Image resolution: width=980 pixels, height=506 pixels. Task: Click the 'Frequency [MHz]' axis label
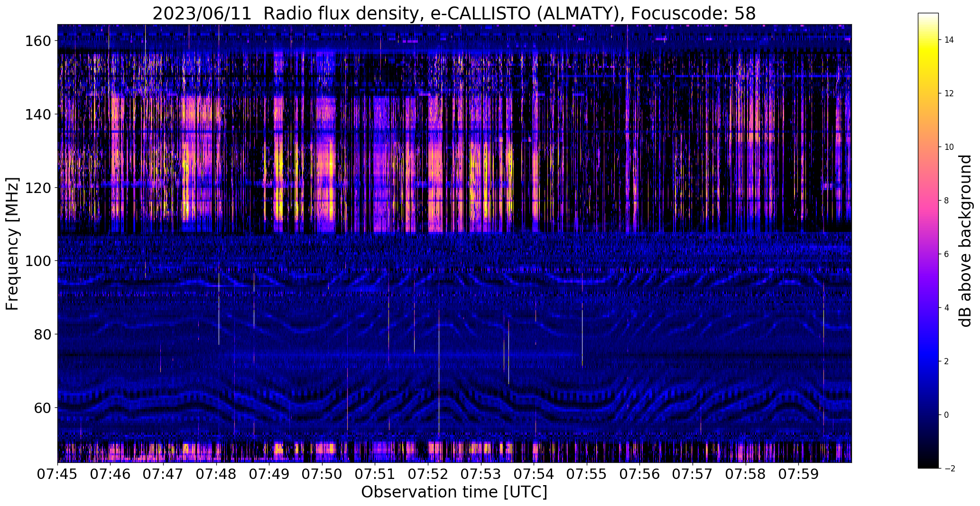pyautogui.click(x=12, y=244)
